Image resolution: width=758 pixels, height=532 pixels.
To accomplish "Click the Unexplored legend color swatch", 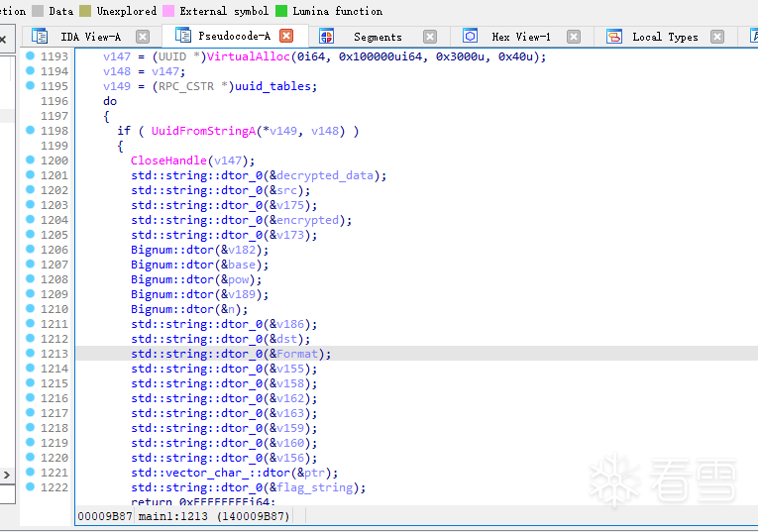I will [x=85, y=11].
